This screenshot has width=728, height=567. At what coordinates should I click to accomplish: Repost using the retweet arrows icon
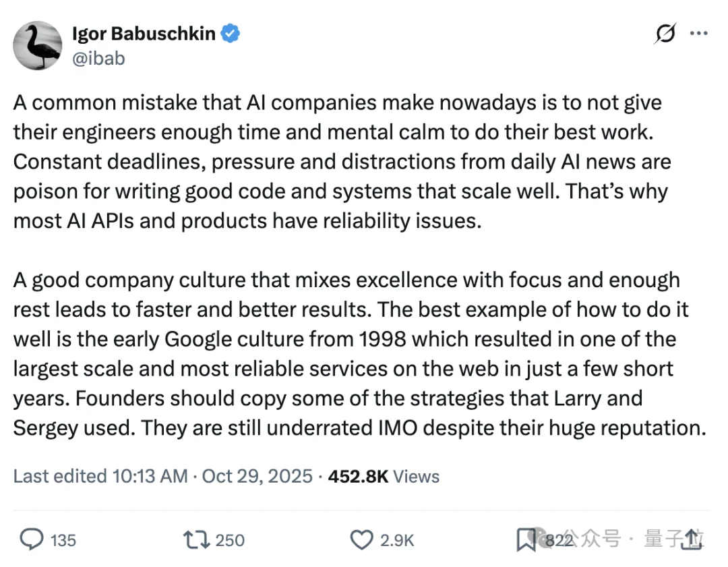click(x=195, y=539)
